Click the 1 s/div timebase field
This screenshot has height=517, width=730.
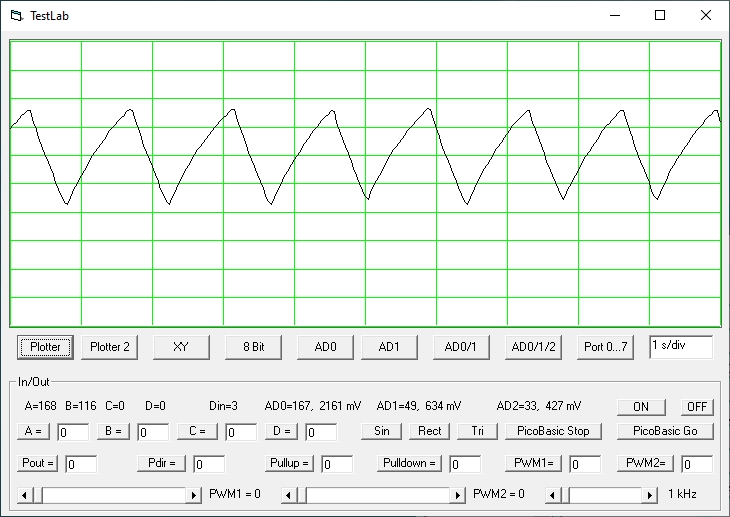click(680, 346)
